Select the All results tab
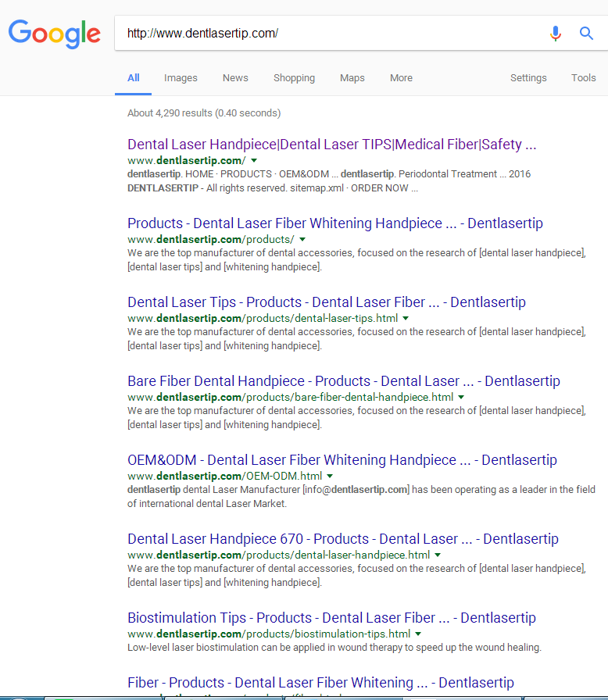Screen dimensions: 608x700 [x=133, y=78]
